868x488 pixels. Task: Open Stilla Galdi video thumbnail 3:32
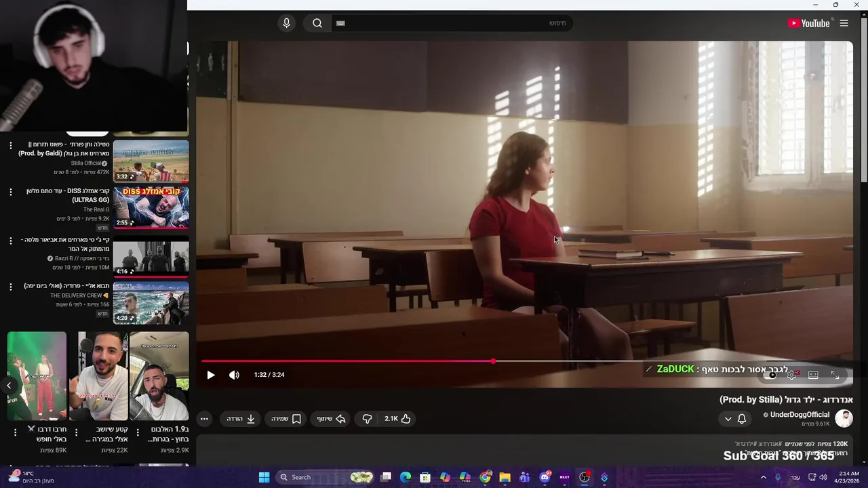(x=151, y=161)
